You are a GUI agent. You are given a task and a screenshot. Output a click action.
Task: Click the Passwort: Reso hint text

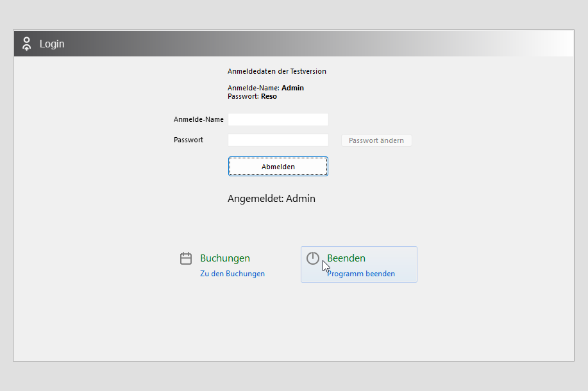(252, 96)
